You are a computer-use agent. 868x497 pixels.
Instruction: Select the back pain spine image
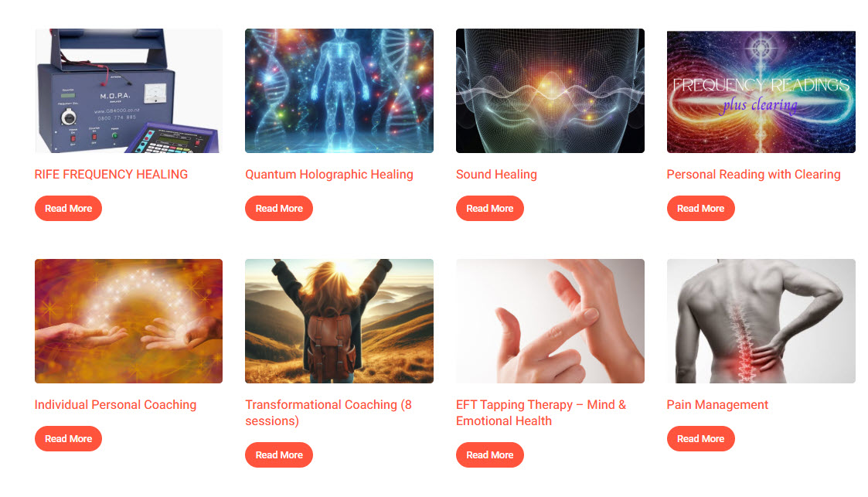tap(761, 321)
